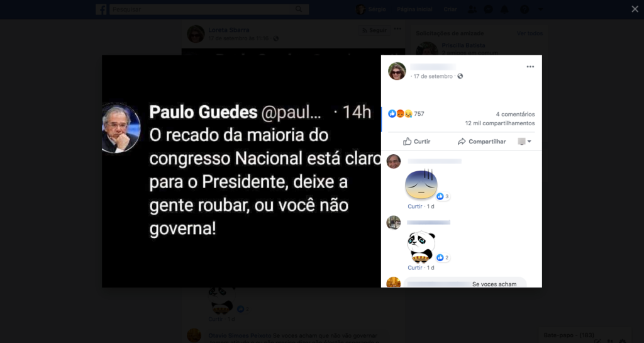Open the reactions list showing 757
The height and width of the screenshot is (343, 644).
[406, 114]
